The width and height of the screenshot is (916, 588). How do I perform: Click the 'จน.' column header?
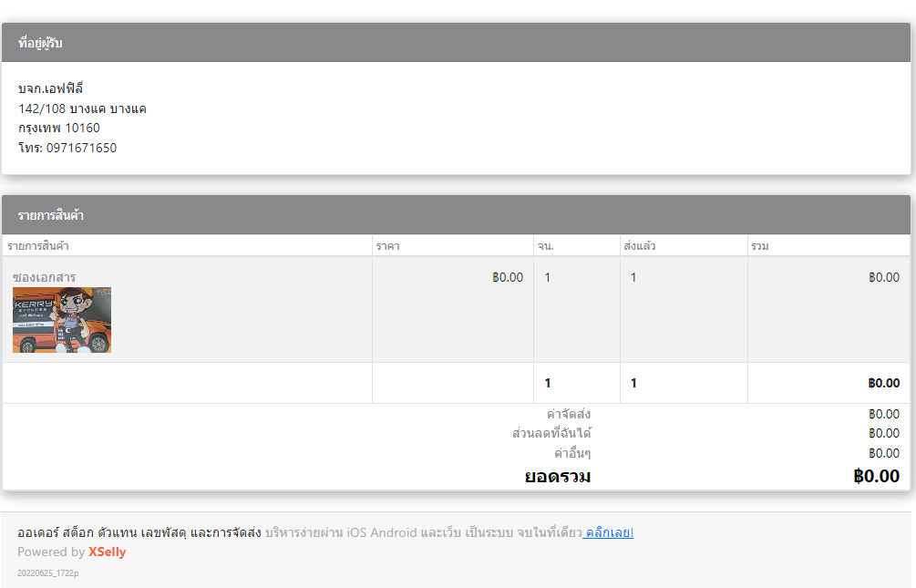coord(546,246)
